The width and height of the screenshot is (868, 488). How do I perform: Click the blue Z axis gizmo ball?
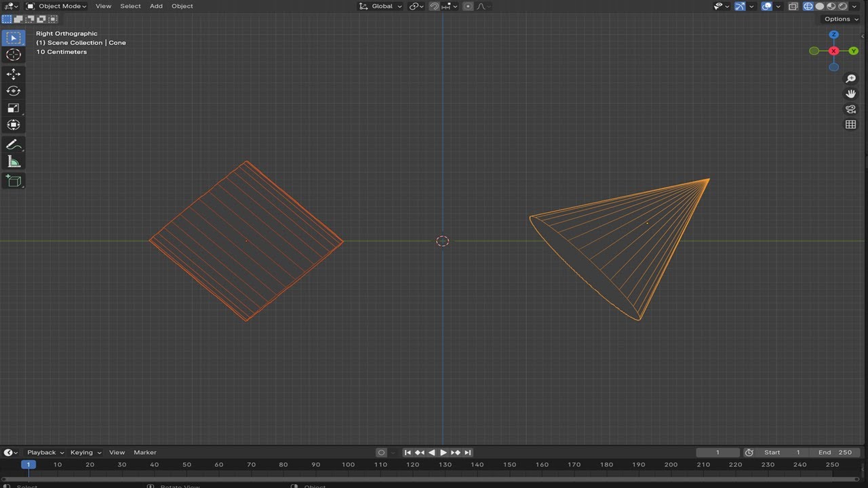(833, 35)
